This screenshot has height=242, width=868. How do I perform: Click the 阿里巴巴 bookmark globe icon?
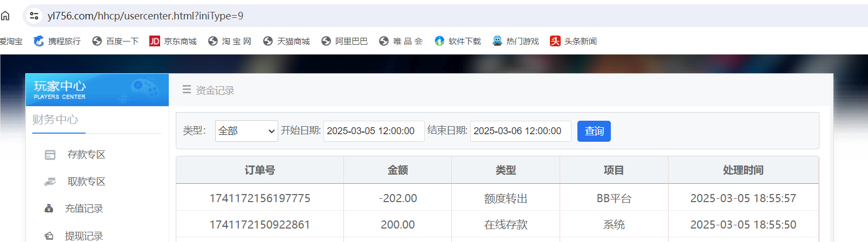[x=326, y=41]
